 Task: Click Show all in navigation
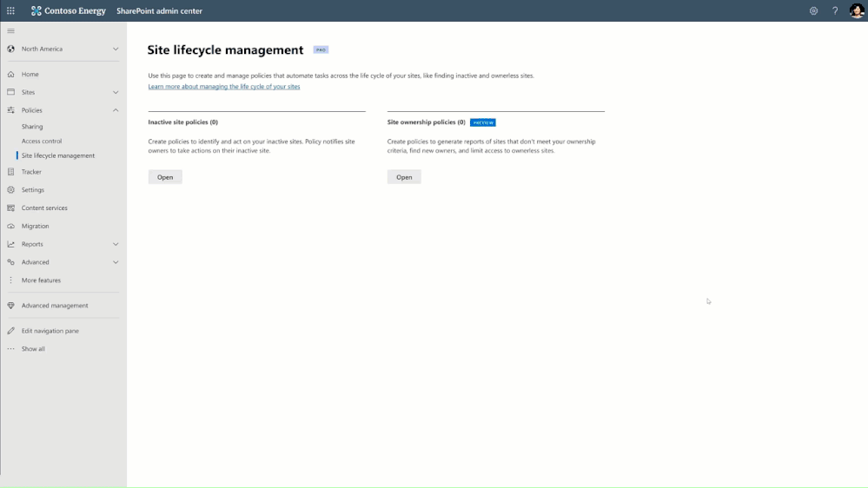33,348
